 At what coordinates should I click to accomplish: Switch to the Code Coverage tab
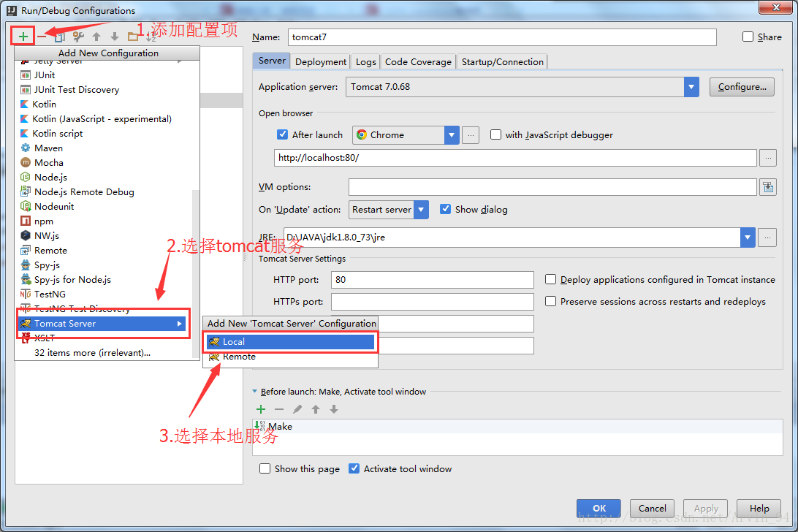click(418, 61)
